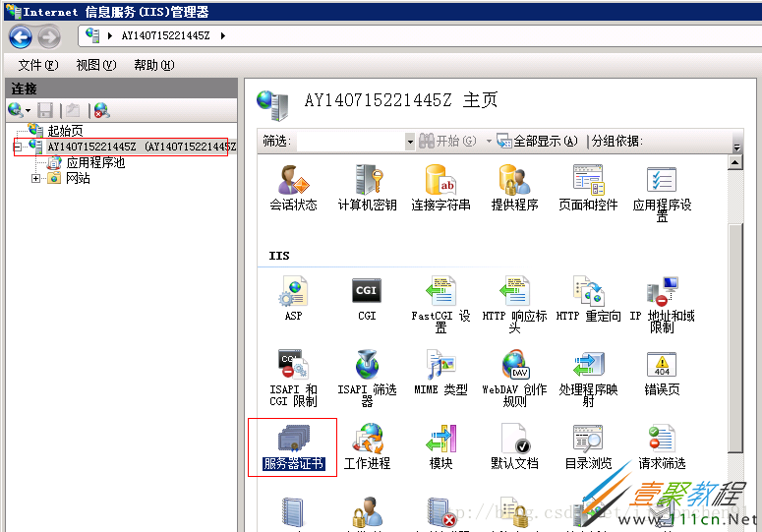762x532 pixels.
Task: Click the 开始(G) button
Action: (x=448, y=141)
